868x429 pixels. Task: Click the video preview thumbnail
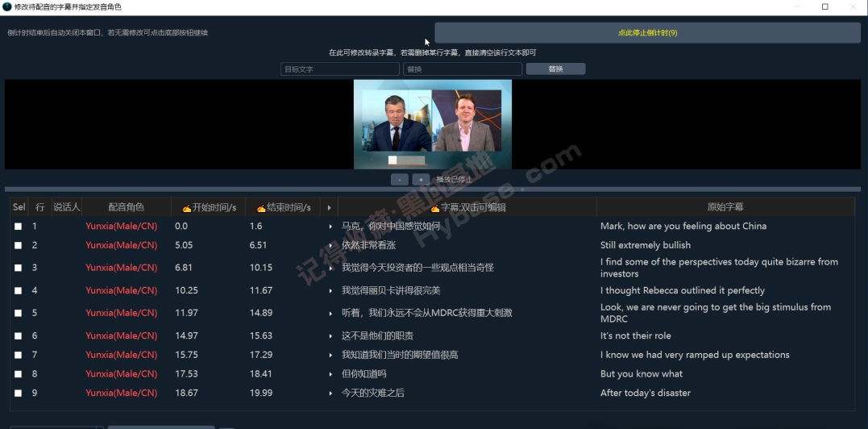(x=432, y=124)
